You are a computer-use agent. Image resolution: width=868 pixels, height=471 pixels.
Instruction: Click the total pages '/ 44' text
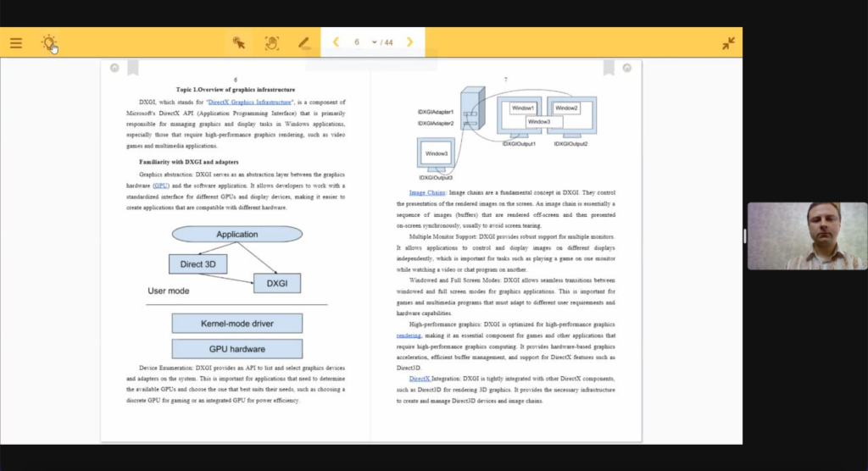tap(387, 42)
